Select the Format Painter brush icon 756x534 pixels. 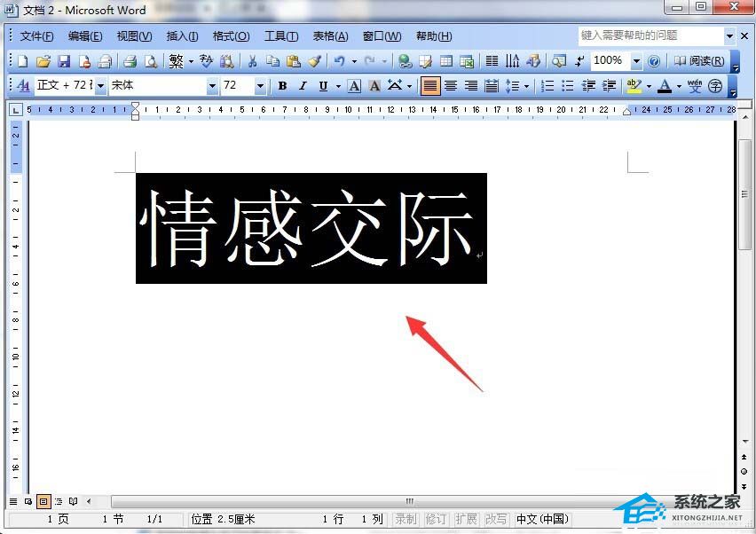tap(315, 61)
